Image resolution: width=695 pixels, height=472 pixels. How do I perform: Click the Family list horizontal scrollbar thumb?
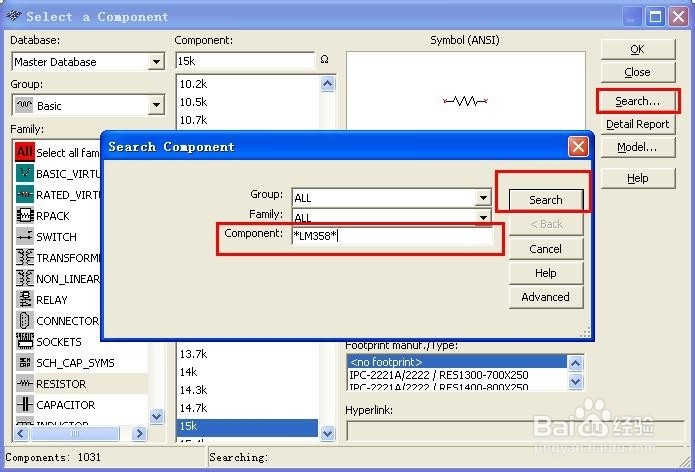[74, 433]
